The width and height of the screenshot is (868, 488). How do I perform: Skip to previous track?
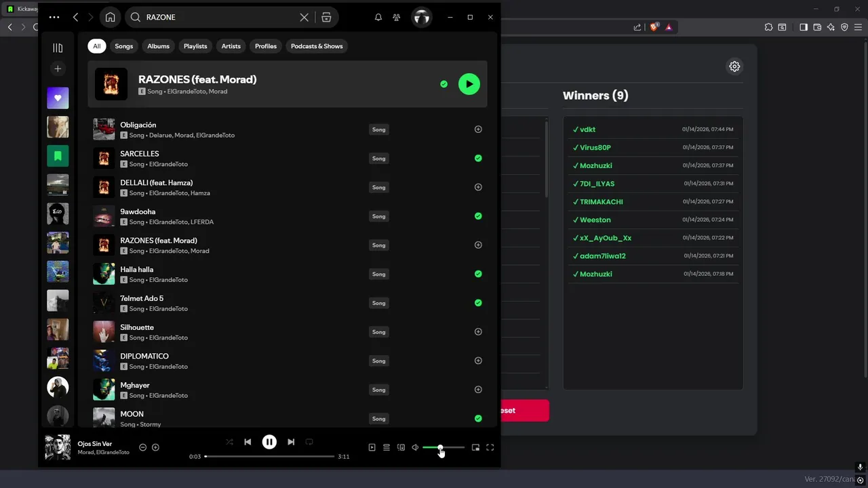[248, 442]
